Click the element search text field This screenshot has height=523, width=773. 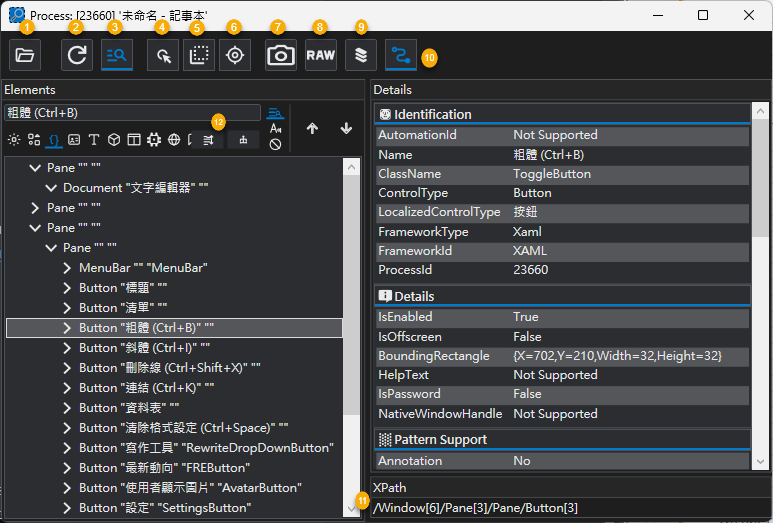tap(132, 113)
